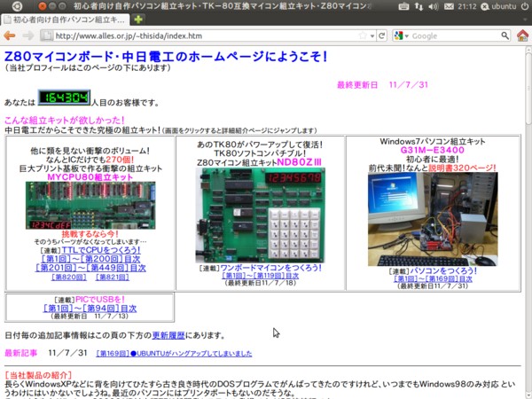Click the Google search input field

455,35
